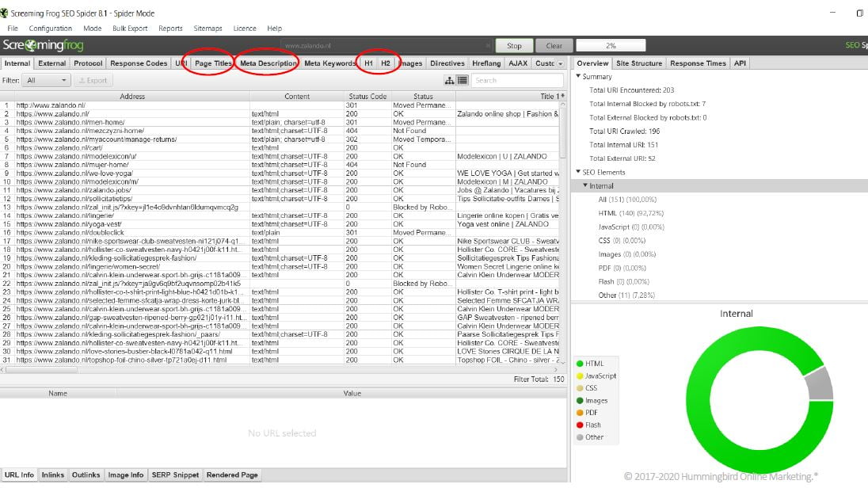Open the API tab
The image size is (868, 488).
[740, 63]
